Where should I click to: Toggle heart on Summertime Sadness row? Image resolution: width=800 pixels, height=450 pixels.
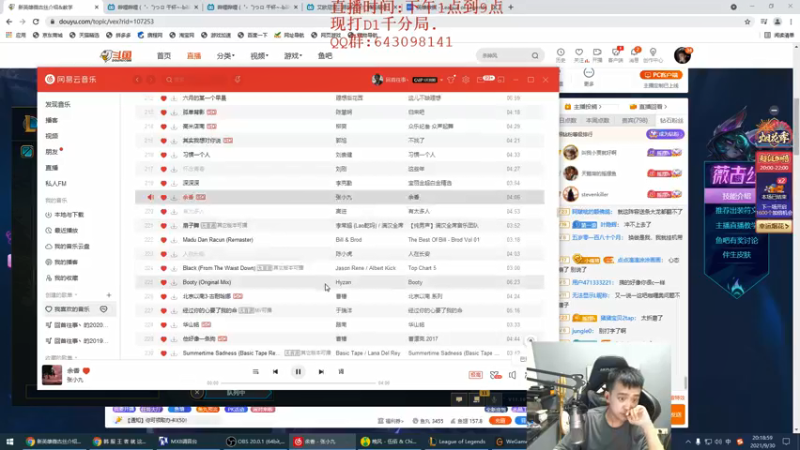click(163, 353)
